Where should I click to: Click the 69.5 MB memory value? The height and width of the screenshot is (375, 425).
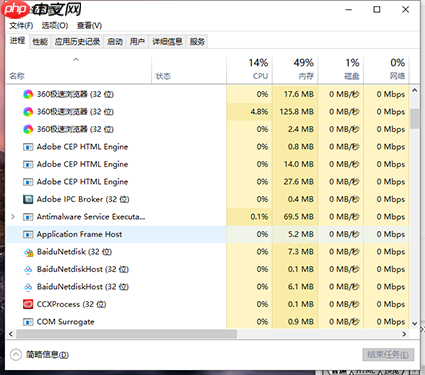[299, 217]
